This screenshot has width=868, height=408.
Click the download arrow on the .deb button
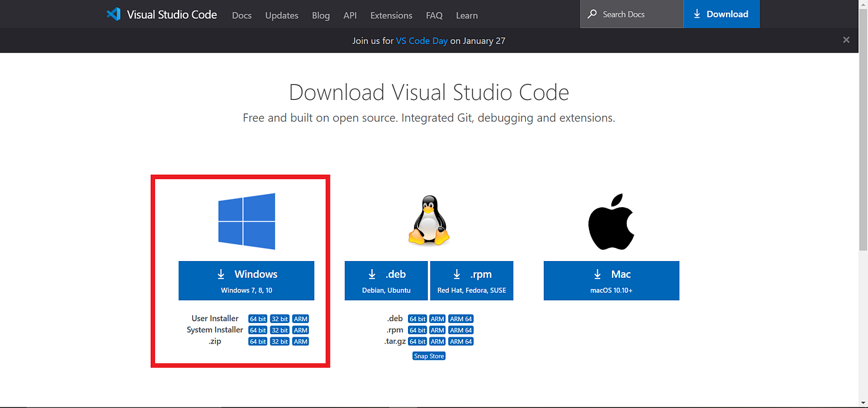372,274
